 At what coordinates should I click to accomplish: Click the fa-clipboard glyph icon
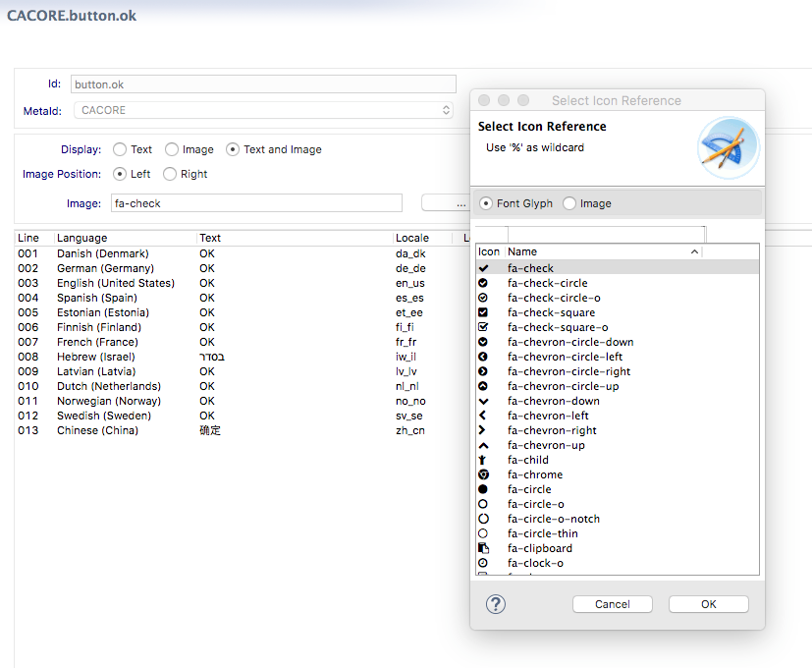tap(483, 548)
